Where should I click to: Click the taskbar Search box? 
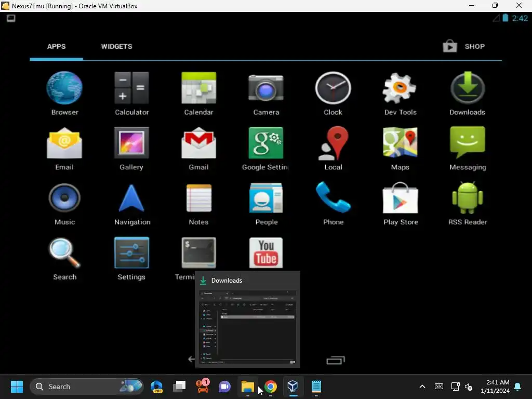click(87, 387)
